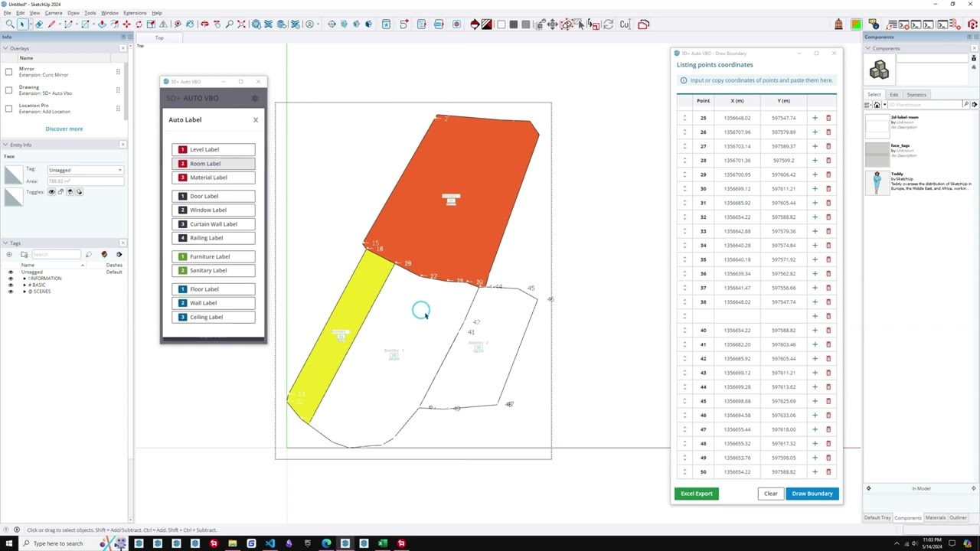Expand the # BASIC tag folder
Image resolution: width=980 pixels, height=551 pixels.
coord(24,285)
